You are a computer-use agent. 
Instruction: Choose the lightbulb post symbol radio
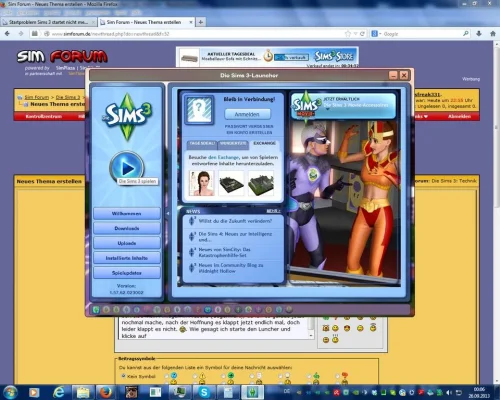pos(280,376)
